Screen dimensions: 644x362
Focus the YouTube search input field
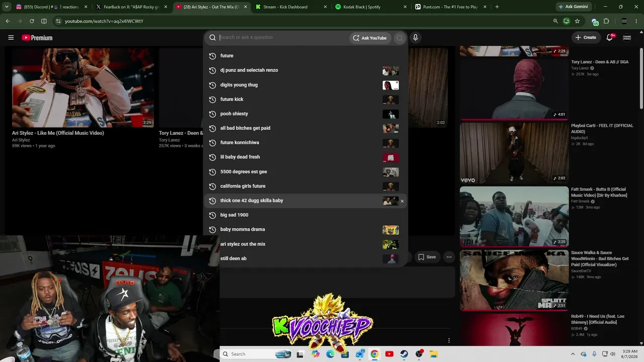283,37
